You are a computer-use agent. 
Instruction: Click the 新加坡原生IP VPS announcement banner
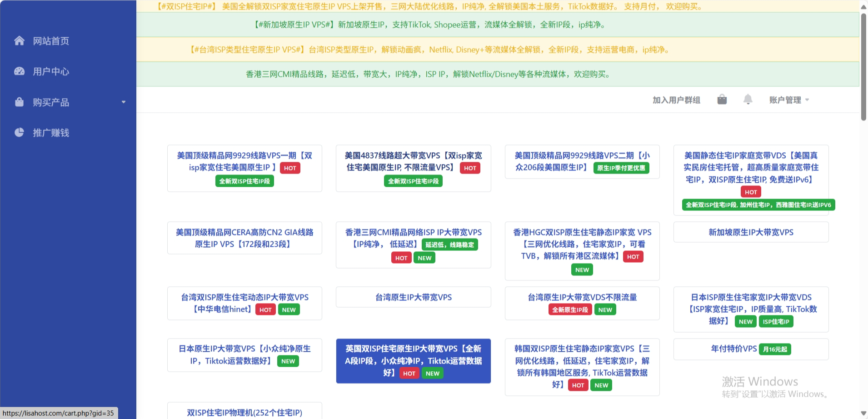498,25
